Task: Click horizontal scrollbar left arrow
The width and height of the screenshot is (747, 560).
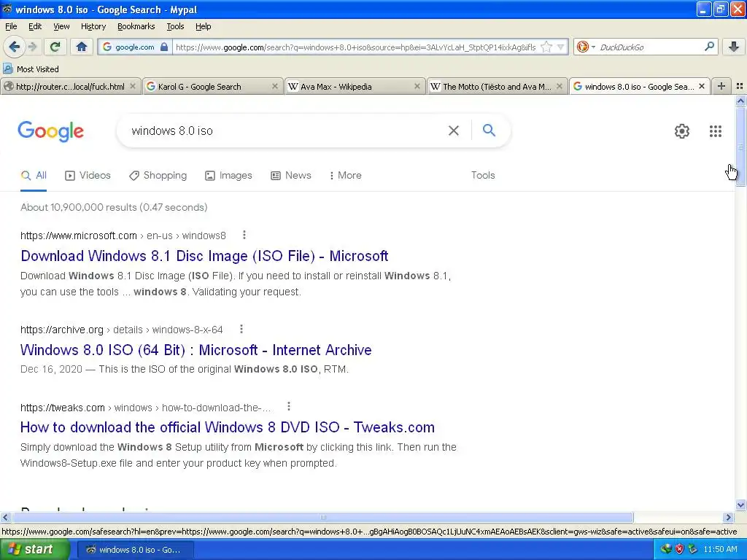Action: (6, 518)
